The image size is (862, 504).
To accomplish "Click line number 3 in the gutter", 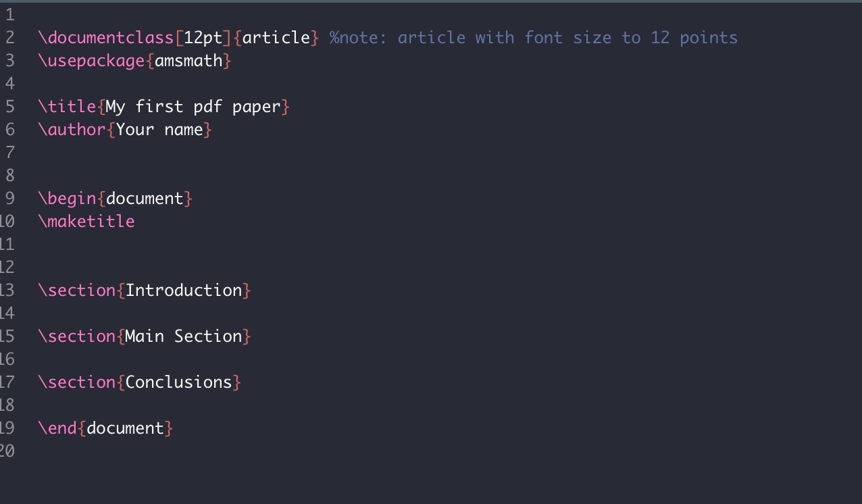I will [9, 61].
